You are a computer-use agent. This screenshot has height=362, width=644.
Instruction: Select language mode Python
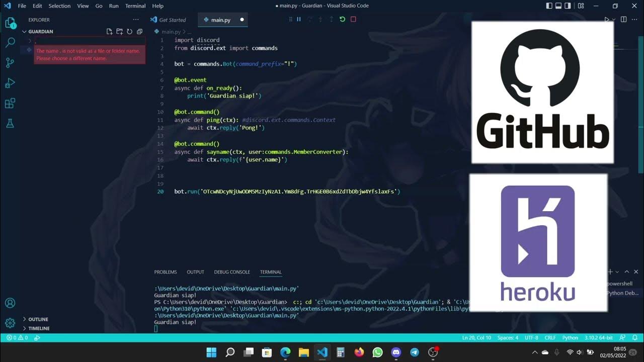coord(570,338)
